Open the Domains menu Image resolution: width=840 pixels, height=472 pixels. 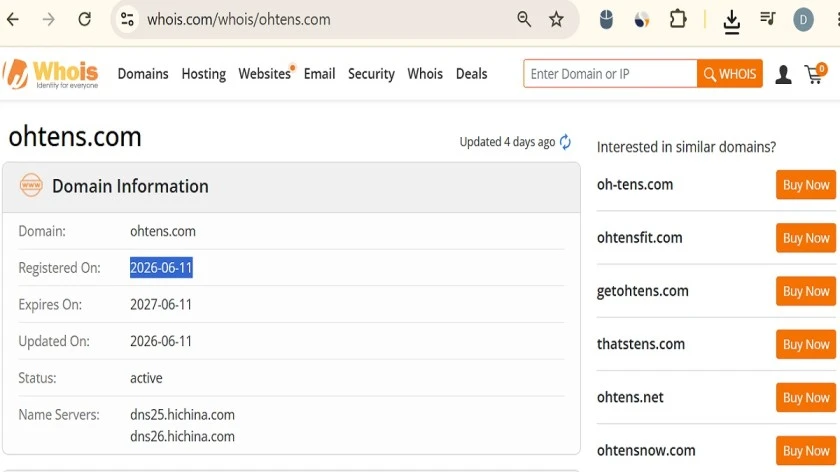point(143,74)
